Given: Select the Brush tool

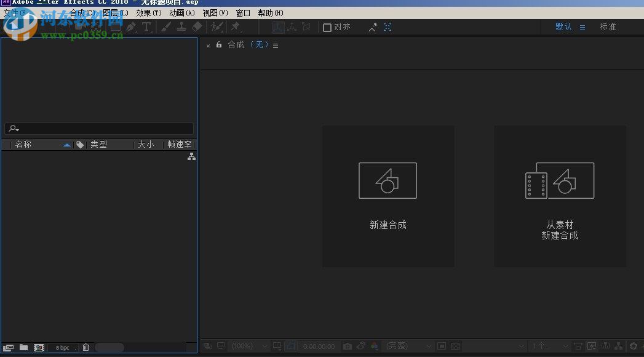Looking at the screenshot, I should click(x=165, y=27).
